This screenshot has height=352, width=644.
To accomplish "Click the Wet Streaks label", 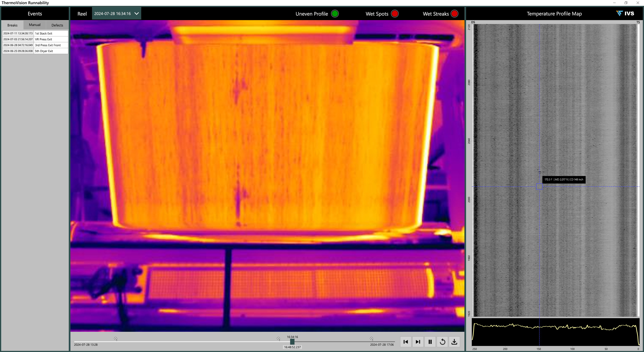I will tap(436, 14).
